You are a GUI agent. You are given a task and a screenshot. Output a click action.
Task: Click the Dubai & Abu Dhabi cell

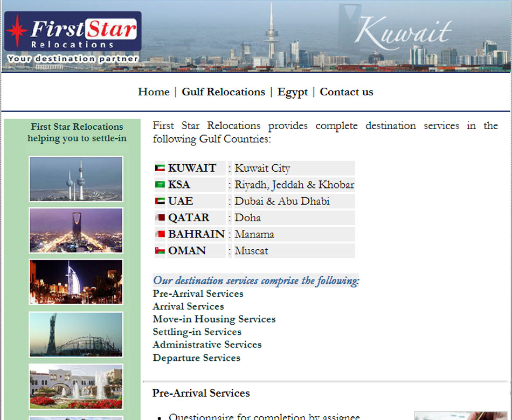click(x=294, y=201)
